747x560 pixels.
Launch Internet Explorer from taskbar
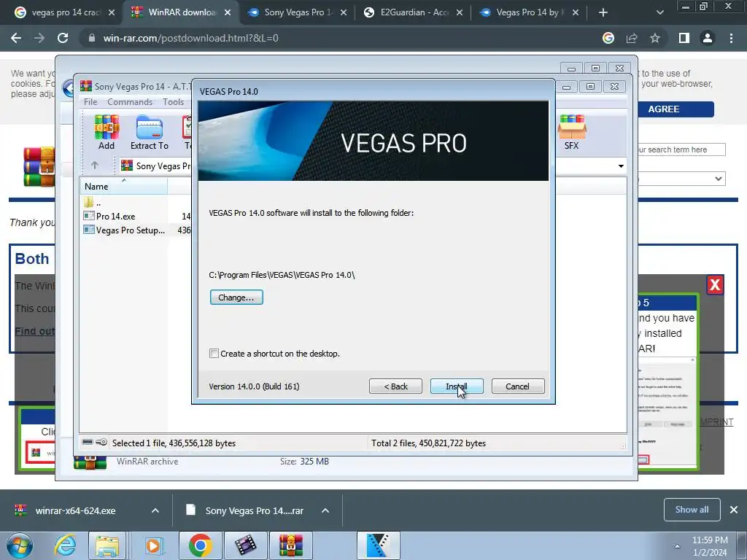(x=65, y=545)
